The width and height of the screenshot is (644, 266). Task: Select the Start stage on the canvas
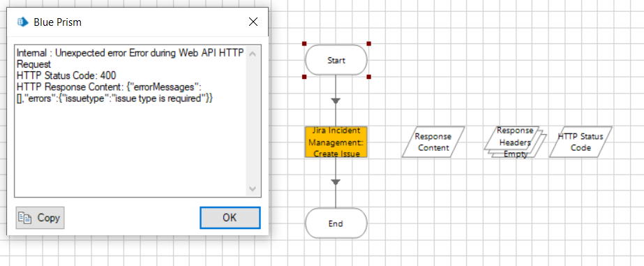tap(336, 60)
